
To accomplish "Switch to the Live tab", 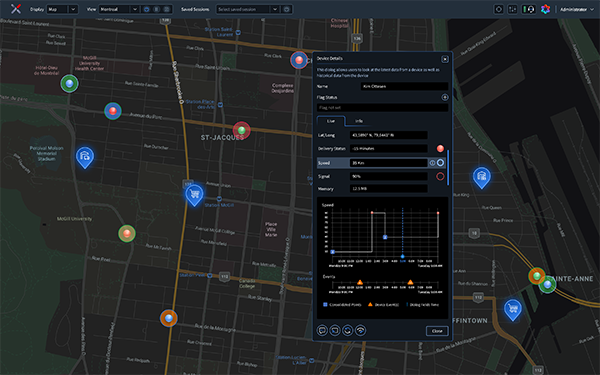I will click(331, 121).
